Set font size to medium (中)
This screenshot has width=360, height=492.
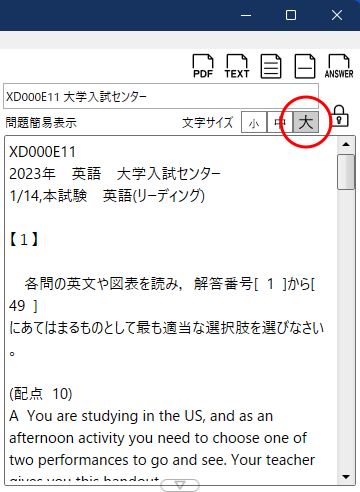[279, 122]
